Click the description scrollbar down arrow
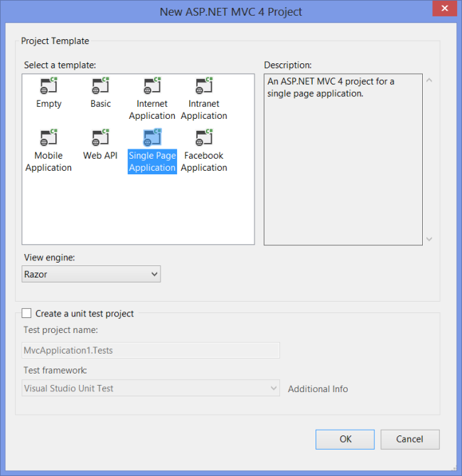Image resolution: width=462 pixels, height=476 pixels. click(429, 239)
